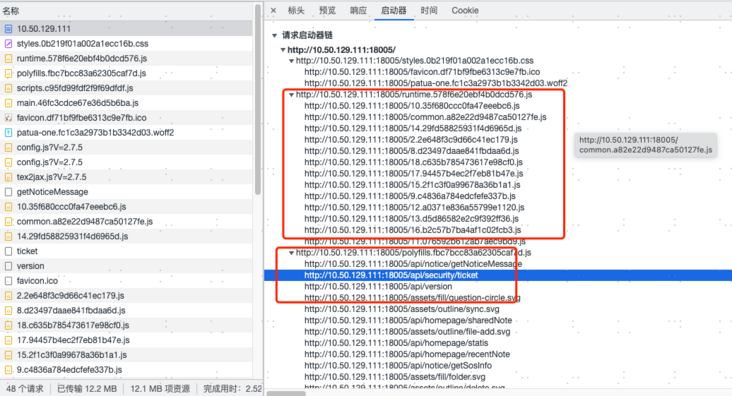Viewport: 732px width, 396px height.
Task: Open the assets/outline/sync.svg link
Action: tap(401, 309)
